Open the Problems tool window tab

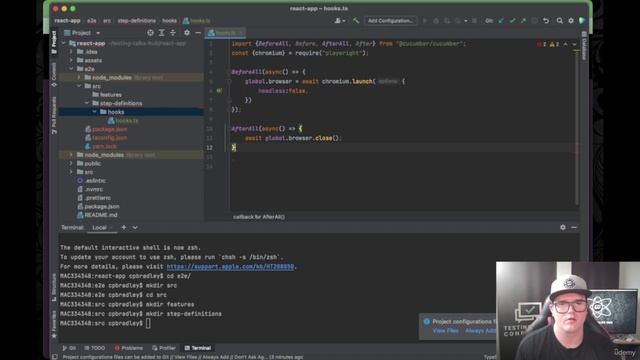tap(129, 348)
